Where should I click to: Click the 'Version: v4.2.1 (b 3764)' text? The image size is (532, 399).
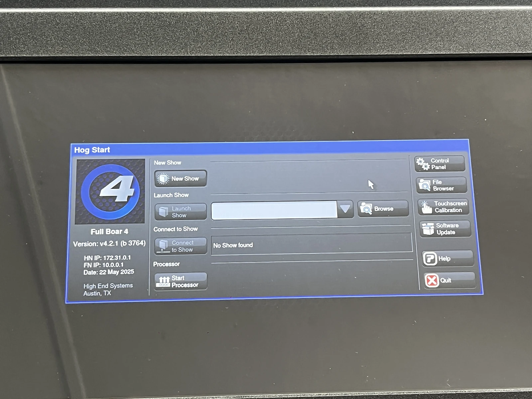(x=109, y=244)
